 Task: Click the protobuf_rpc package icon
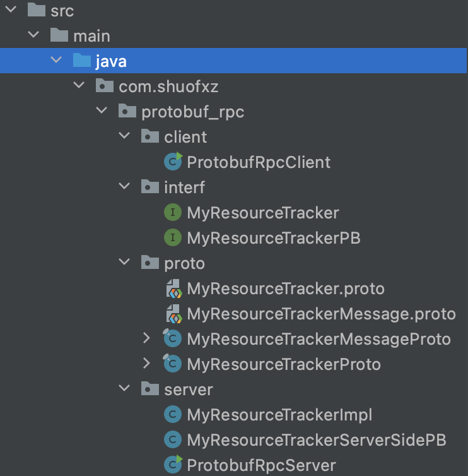[127, 110]
